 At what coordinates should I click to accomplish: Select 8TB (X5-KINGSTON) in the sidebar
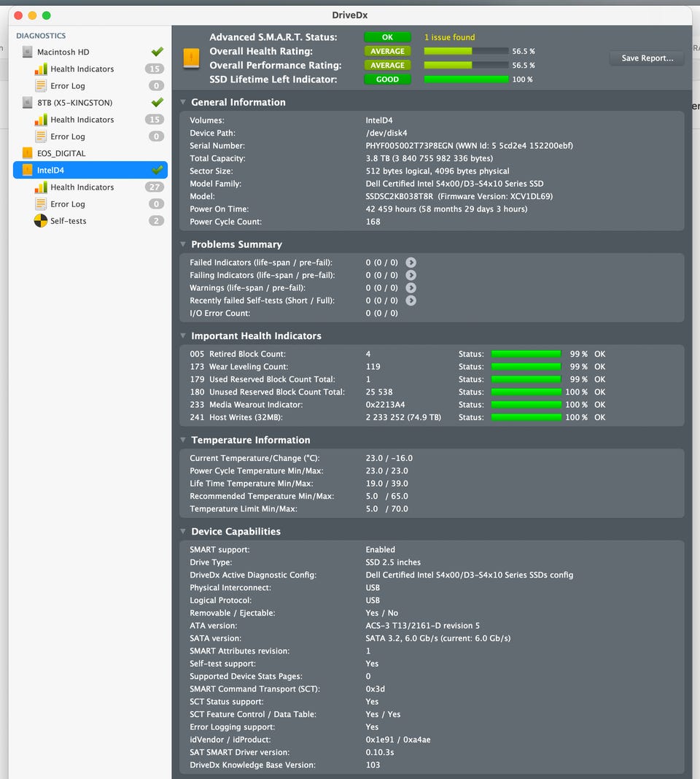[x=90, y=103]
